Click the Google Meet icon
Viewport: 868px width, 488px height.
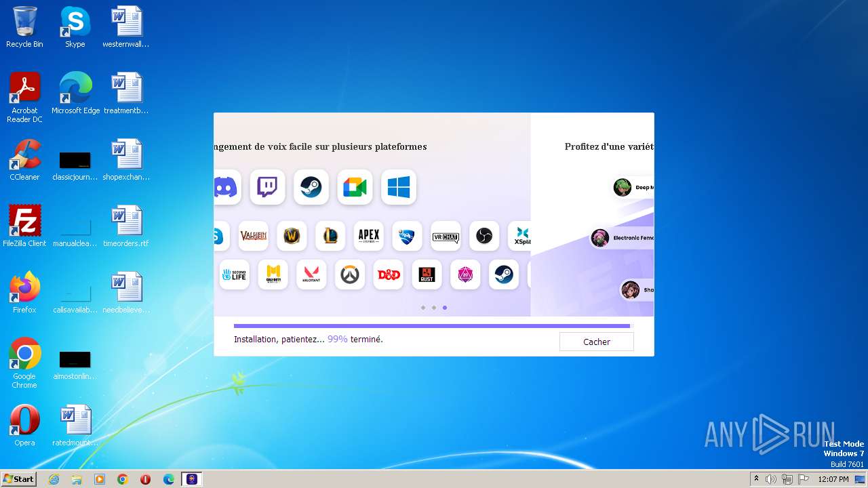[355, 187]
